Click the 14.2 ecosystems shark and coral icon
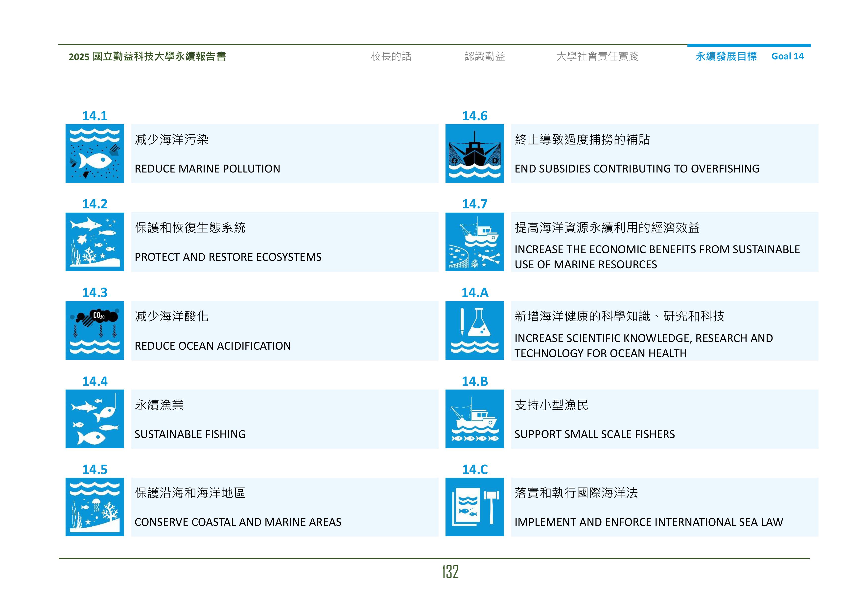The image size is (868, 614). click(x=94, y=242)
